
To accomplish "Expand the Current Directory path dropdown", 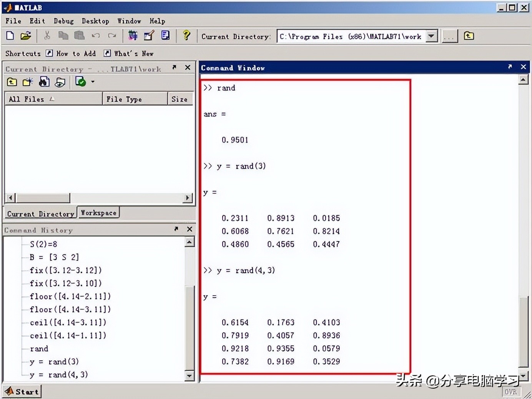I will click(x=432, y=36).
